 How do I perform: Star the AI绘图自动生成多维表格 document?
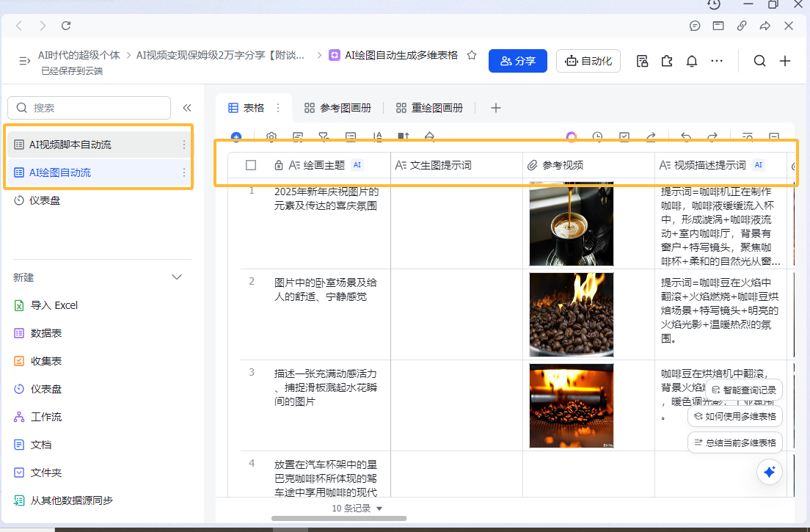click(472, 55)
